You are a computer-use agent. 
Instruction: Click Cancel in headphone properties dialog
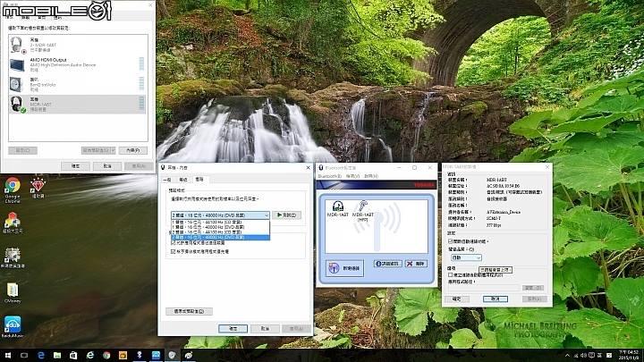pos(265,329)
